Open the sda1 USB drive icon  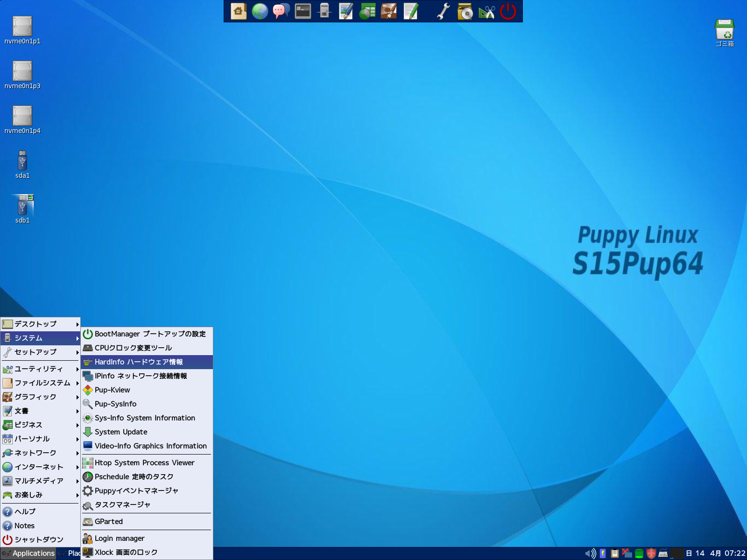point(22,161)
